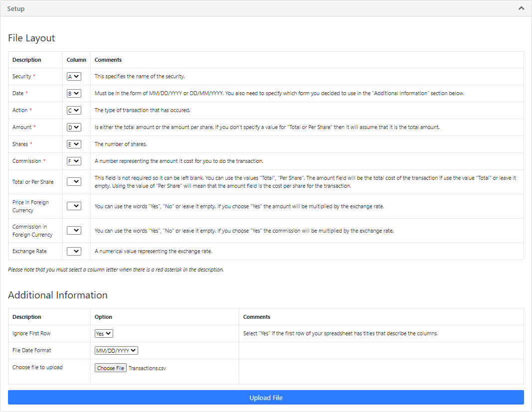
Task: Click the Date description label
Action: click(x=18, y=93)
